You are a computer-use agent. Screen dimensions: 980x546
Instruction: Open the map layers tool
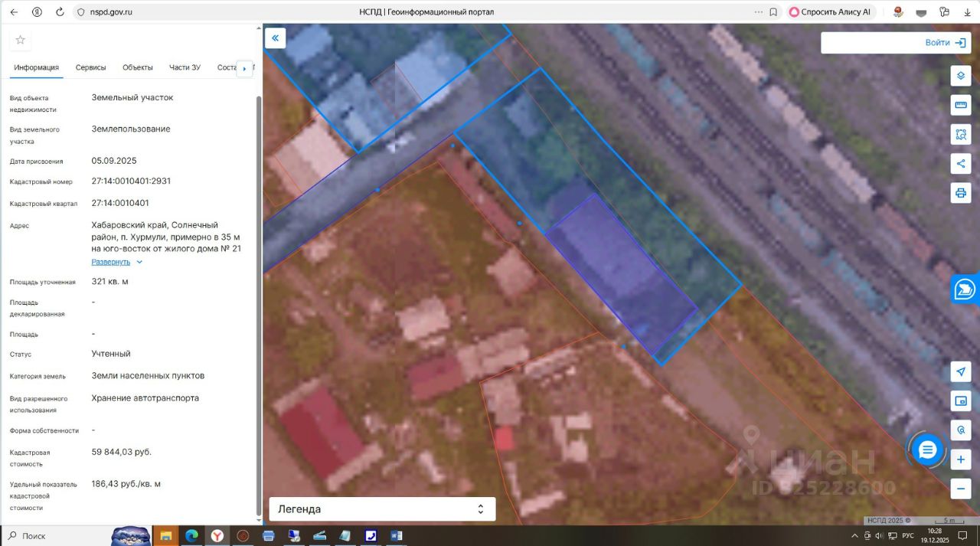pyautogui.click(x=961, y=76)
